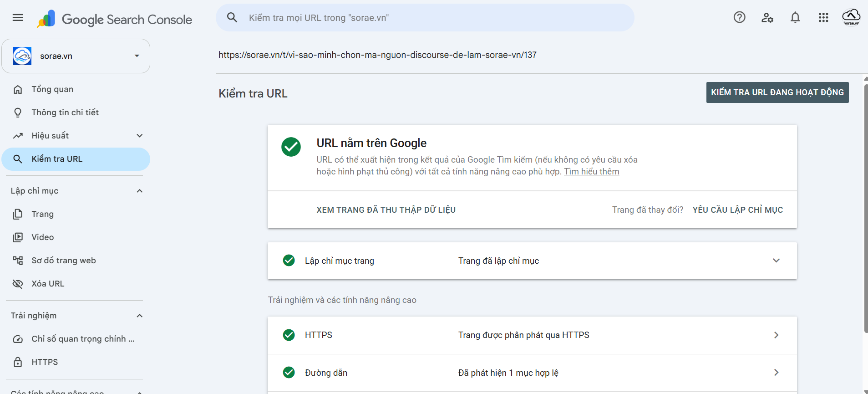Screen dimensions: 868x394
Task: Collapse the Lập chỉ mục section
Action: pyautogui.click(x=140, y=191)
